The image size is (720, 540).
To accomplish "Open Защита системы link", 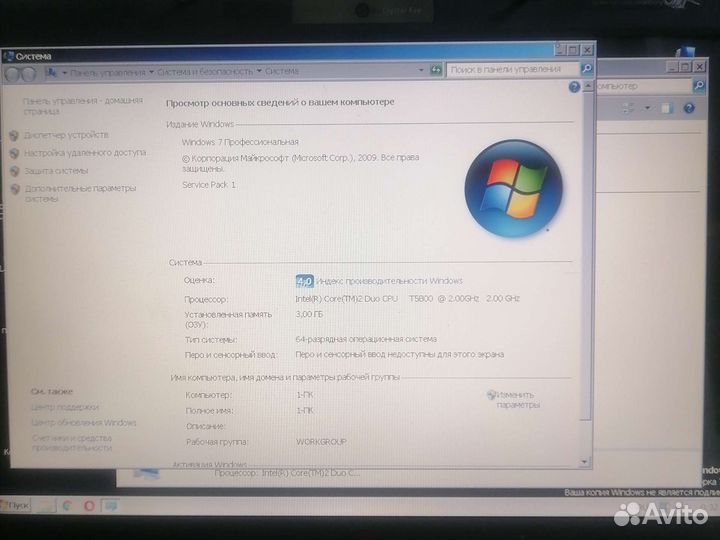I will click(x=56, y=171).
